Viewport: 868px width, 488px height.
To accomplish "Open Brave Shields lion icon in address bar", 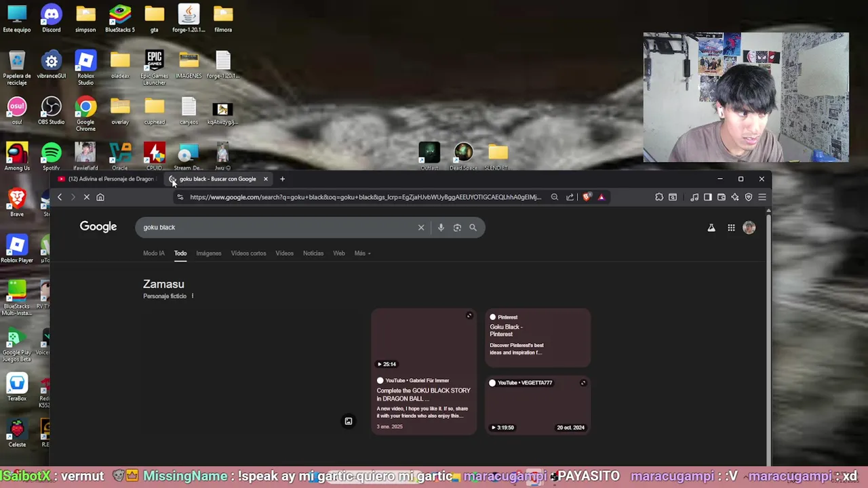I will pyautogui.click(x=587, y=197).
